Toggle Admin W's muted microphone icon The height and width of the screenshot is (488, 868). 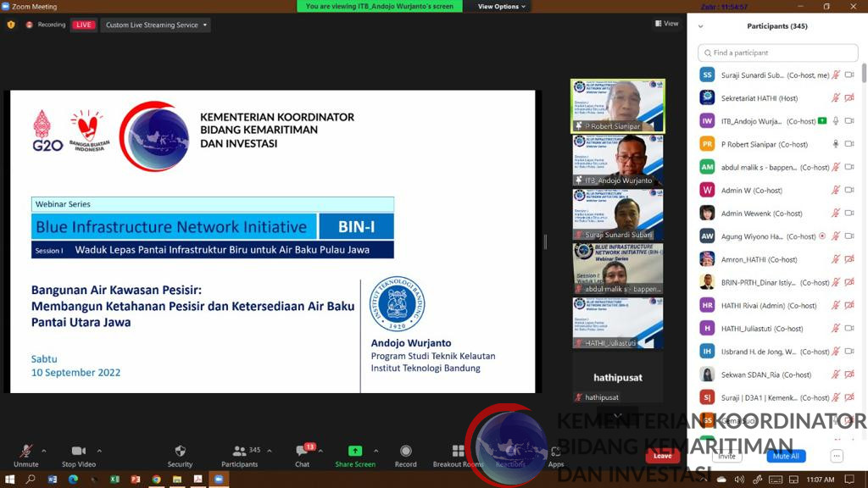(836, 191)
